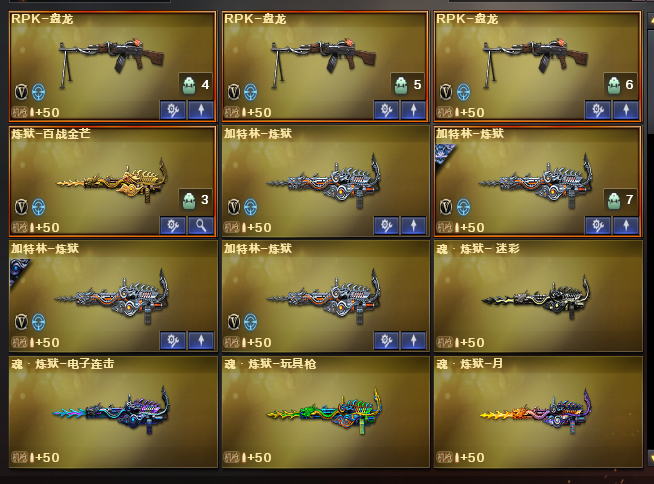Open gear settings on 炼狱-百战金芒 card
Viewport: 654px width, 484px height.
tap(173, 225)
